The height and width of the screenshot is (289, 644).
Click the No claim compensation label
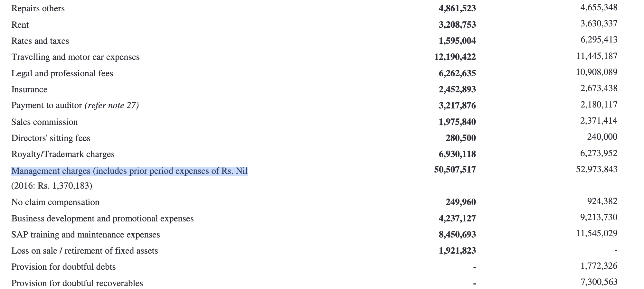[55, 202]
